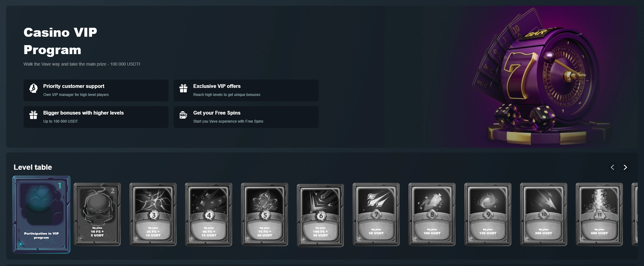This screenshot has width=644, height=266.
Task: Click the headset icon for Priority customer support
Action: coord(33,88)
